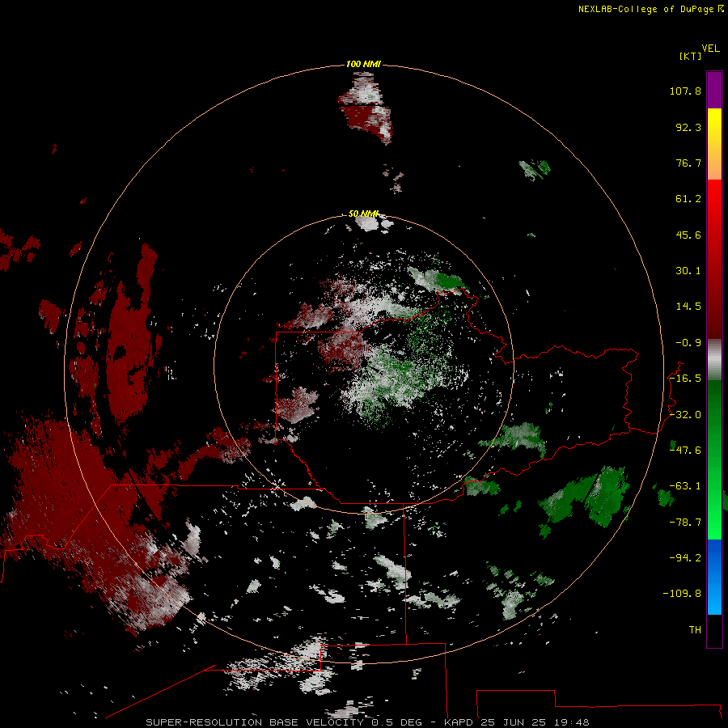This screenshot has width=728, height=728.
Task: Click the 100 NMI range ring label
Action: tap(363, 64)
